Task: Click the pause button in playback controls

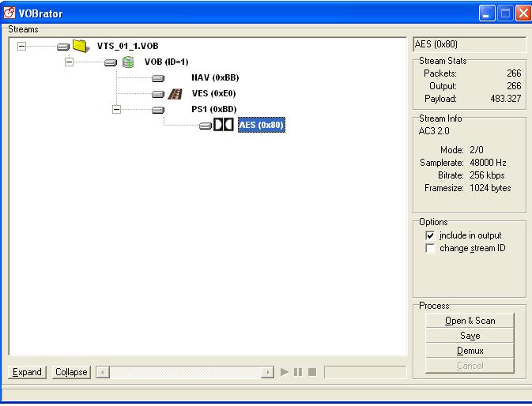Action: 298,372
